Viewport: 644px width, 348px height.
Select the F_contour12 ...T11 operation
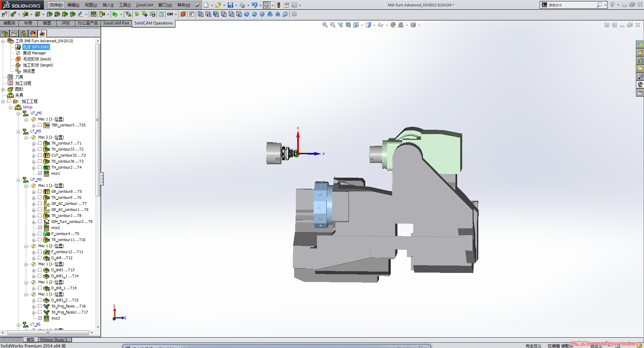click(67, 252)
